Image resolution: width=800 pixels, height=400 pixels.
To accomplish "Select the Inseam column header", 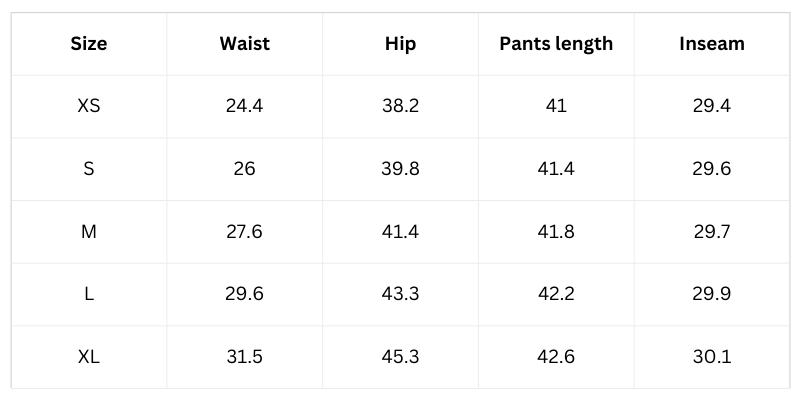I will 711,44.
